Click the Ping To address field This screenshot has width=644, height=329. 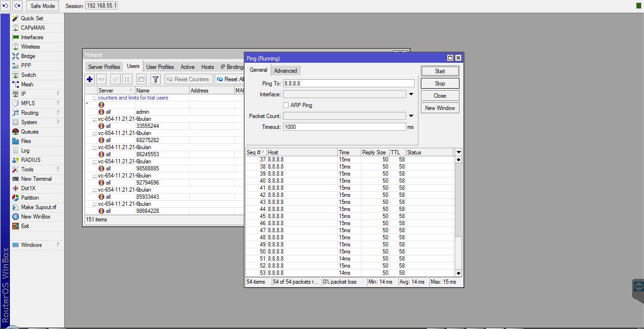pos(349,84)
